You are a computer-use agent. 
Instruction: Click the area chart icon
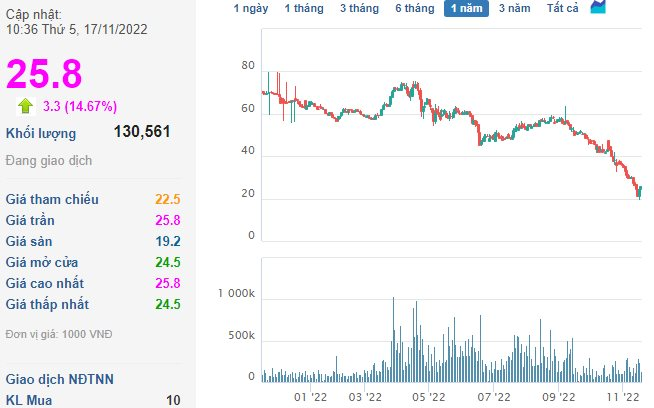pyautogui.click(x=598, y=8)
